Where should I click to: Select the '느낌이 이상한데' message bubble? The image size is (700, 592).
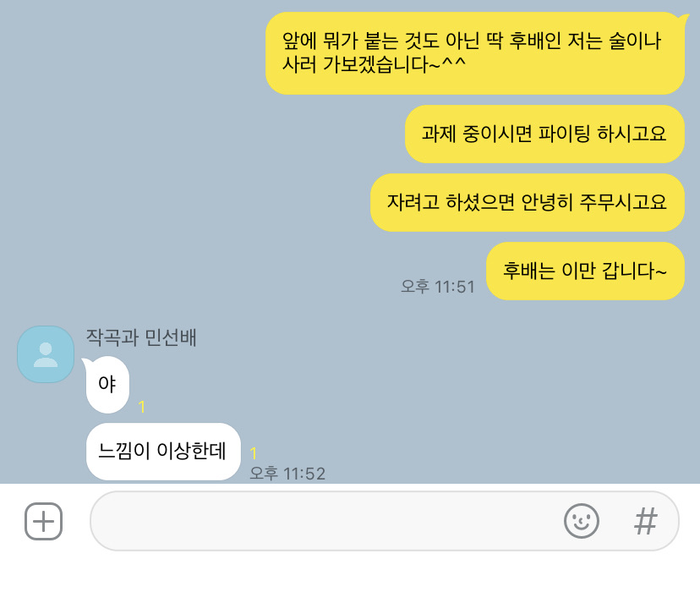coord(163,452)
